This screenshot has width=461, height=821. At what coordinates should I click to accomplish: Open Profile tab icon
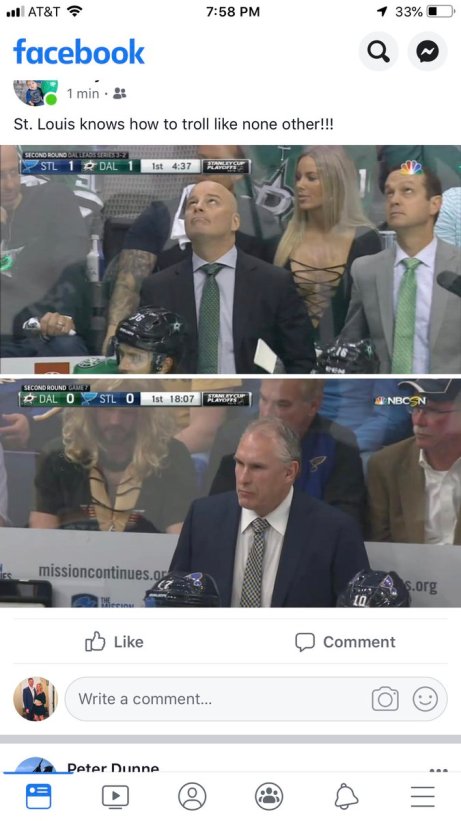coord(192,796)
